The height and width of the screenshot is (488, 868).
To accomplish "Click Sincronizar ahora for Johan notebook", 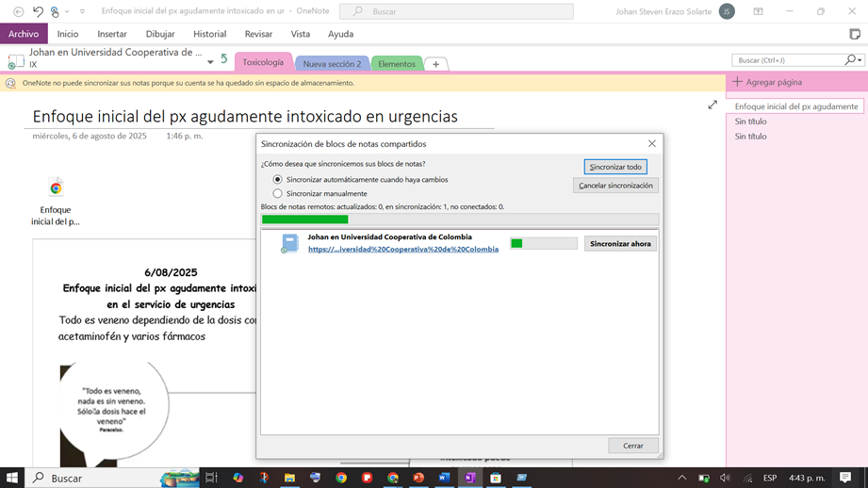I will pyautogui.click(x=620, y=243).
